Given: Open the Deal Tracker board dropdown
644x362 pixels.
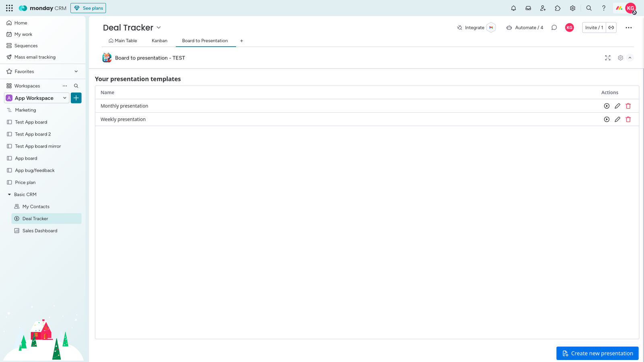Looking at the screenshot, I should pyautogui.click(x=159, y=27).
